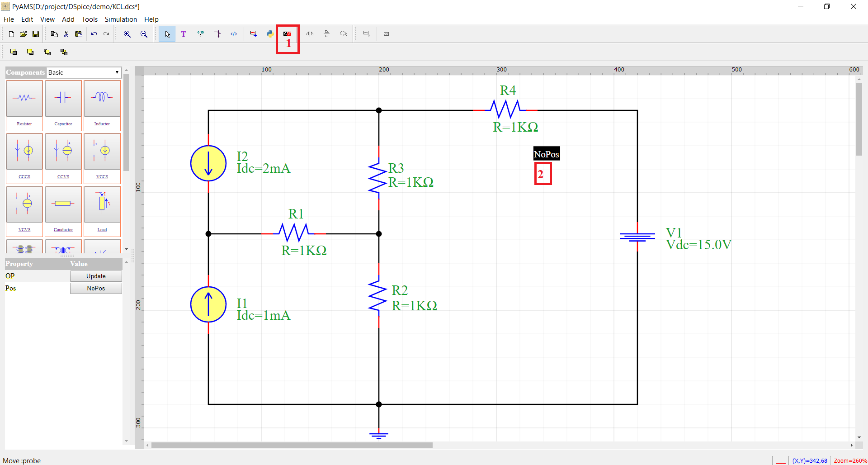The image size is (868, 465).
Task: Select the NoPos probe label on canvas
Action: click(547, 154)
